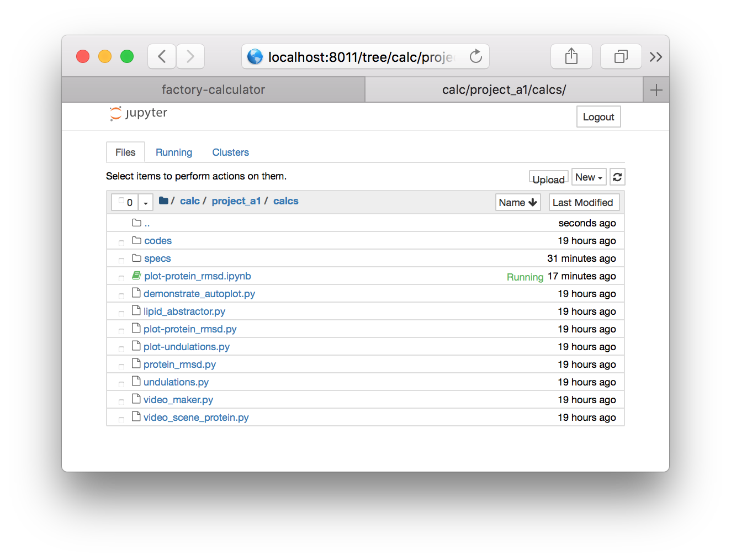Image resolution: width=731 pixels, height=560 pixels.
Task: Open the selection type dropdown arrow
Action: [146, 202]
